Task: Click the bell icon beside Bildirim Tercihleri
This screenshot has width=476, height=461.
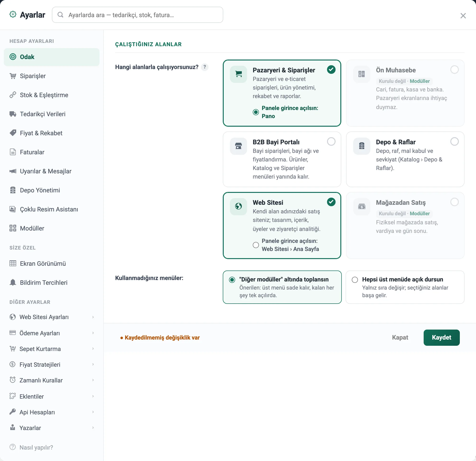Action: click(13, 282)
